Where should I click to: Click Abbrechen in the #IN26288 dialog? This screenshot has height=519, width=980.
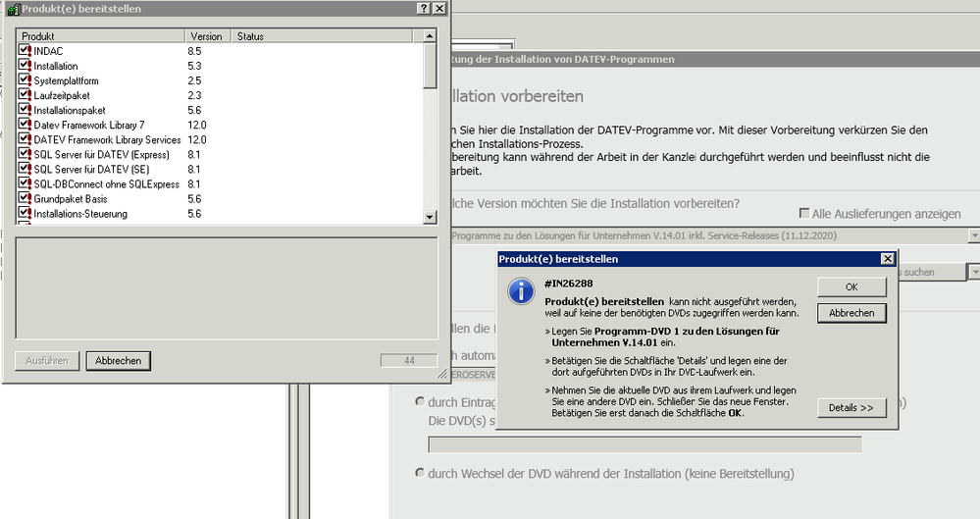(x=851, y=313)
